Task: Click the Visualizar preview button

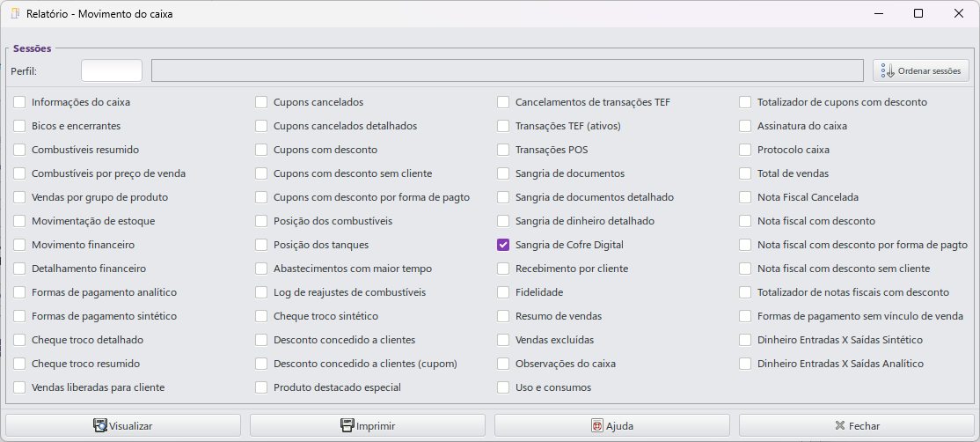Action: [x=123, y=425]
